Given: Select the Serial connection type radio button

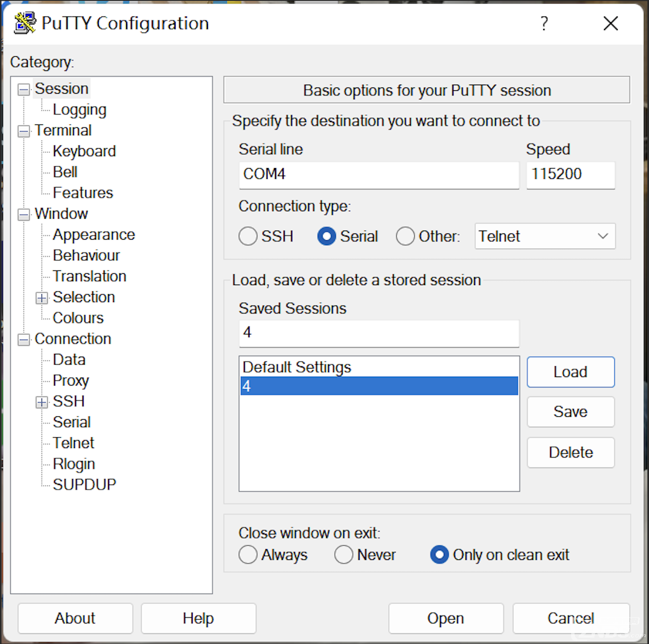Looking at the screenshot, I should point(327,236).
